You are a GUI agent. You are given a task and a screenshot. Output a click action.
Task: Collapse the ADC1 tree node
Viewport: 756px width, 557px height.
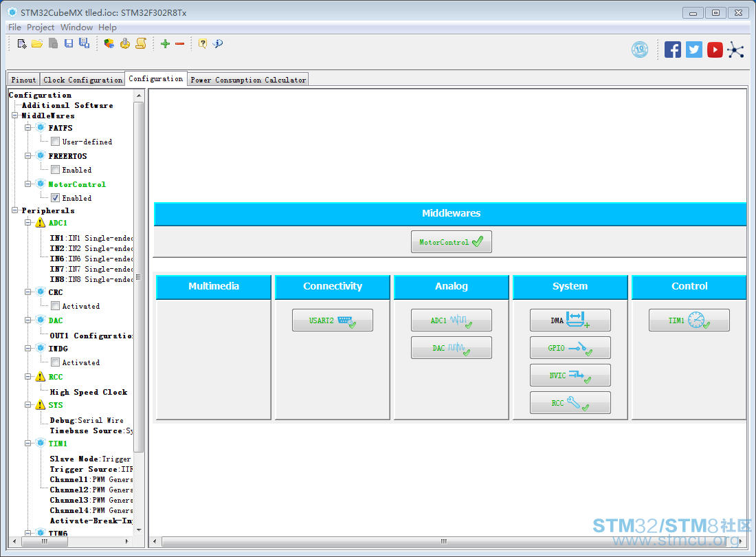pyautogui.click(x=28, y=223)
